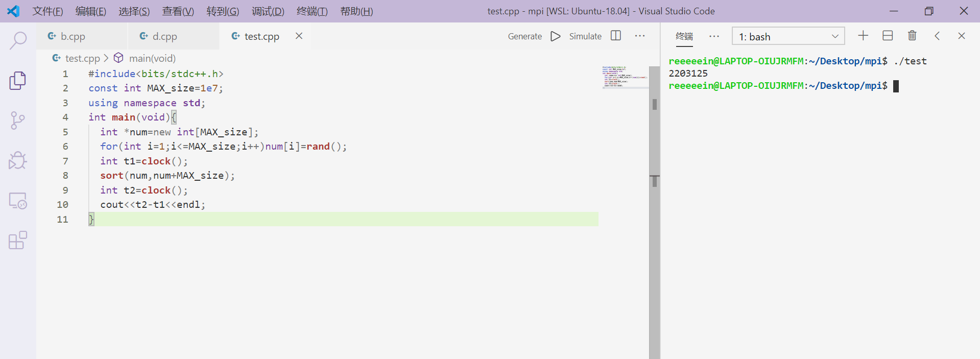Close the terminal panel
Image resolution: width=980 pixels, height=359 pixels.
962,36
